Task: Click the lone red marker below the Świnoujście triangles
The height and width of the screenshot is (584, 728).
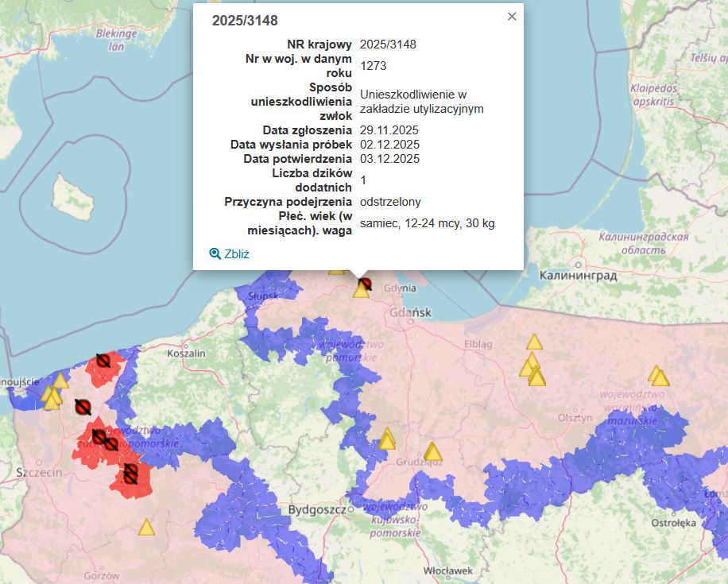Action: coord(82,407)
